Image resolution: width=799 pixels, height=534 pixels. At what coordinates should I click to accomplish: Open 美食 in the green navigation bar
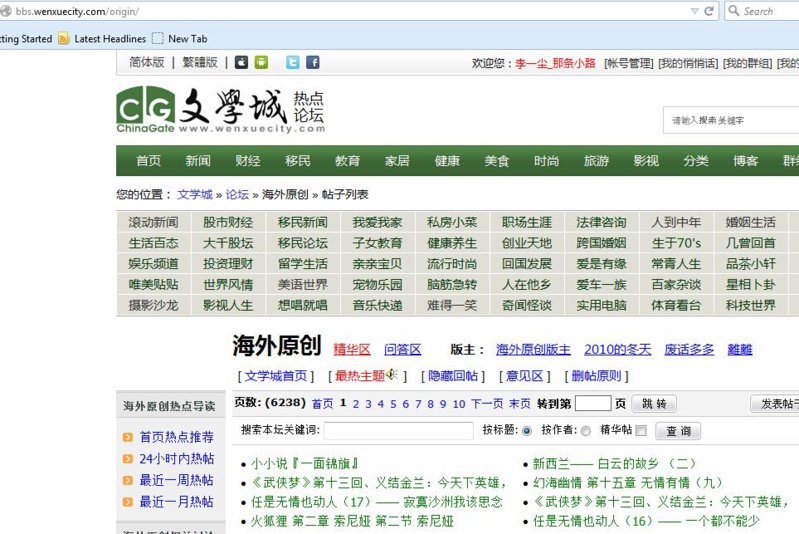tap(497, 161)
